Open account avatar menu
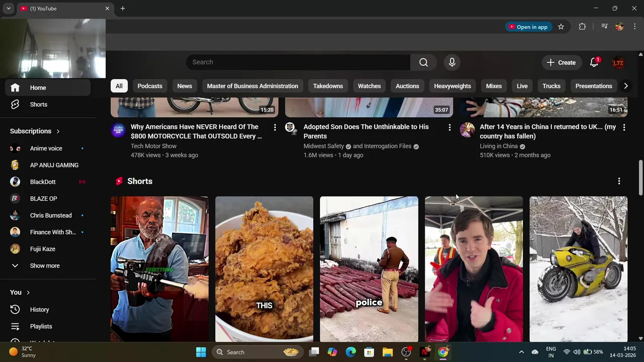The image size is (644, 362). pos(618,63)
